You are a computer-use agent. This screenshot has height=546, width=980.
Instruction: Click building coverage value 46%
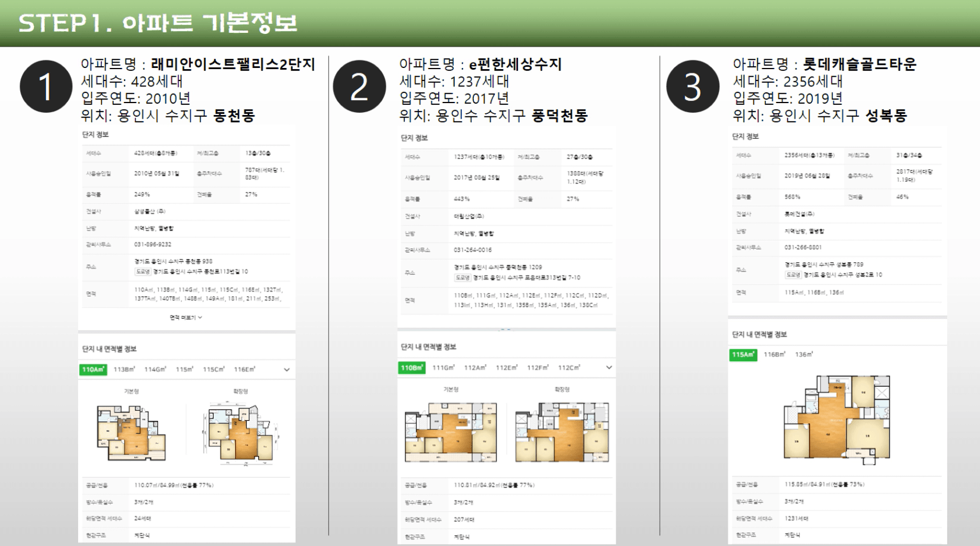coord(903,197)
